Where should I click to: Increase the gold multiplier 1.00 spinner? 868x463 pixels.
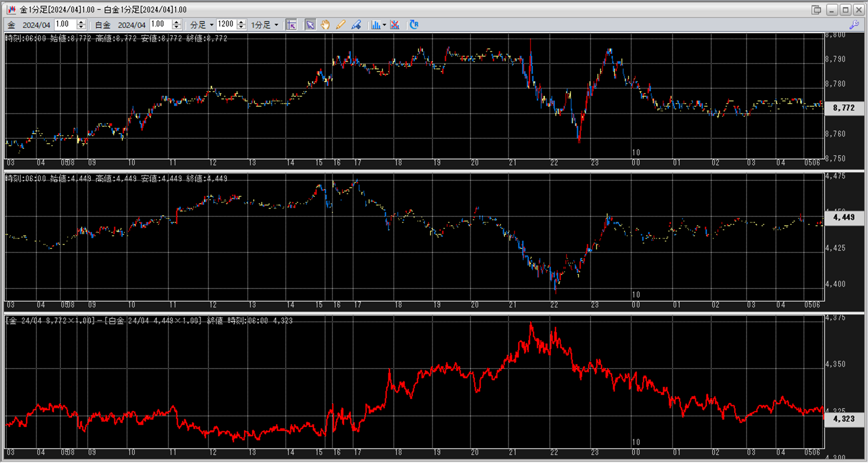pyautogui.click(x=81, y=22)
